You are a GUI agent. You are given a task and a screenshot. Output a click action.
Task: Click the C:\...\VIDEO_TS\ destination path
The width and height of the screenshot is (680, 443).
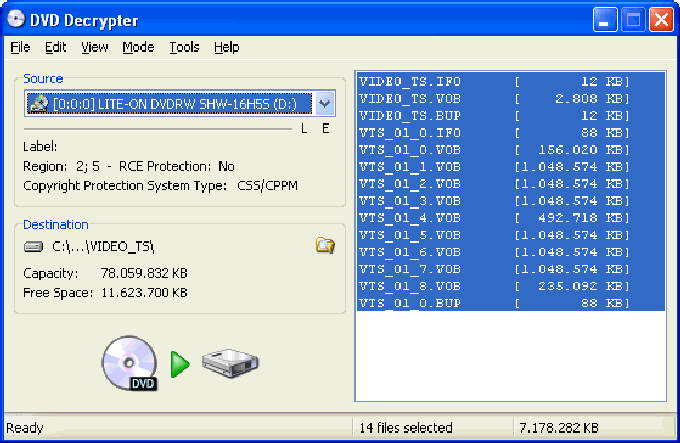point(103,247)
